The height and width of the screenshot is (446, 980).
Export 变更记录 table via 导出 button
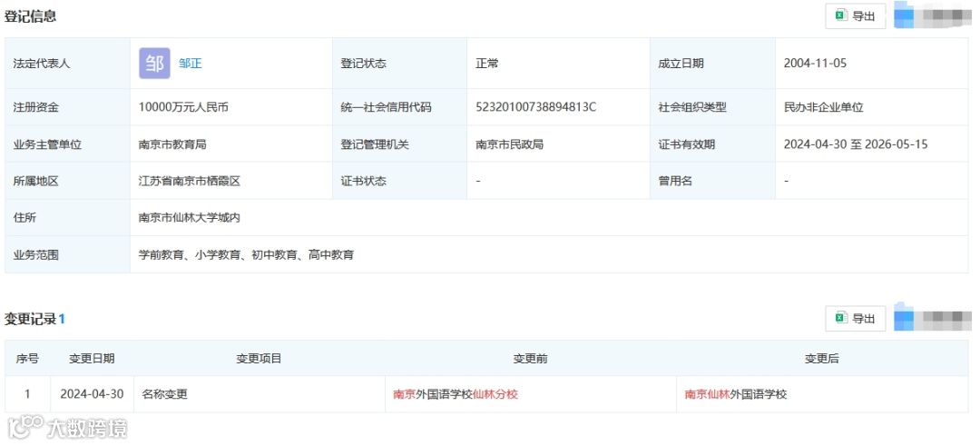[855, 319]
